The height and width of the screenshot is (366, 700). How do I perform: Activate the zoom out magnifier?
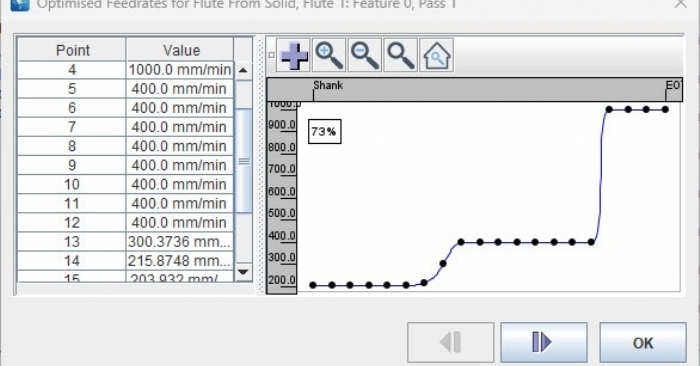tap(365, 55)
